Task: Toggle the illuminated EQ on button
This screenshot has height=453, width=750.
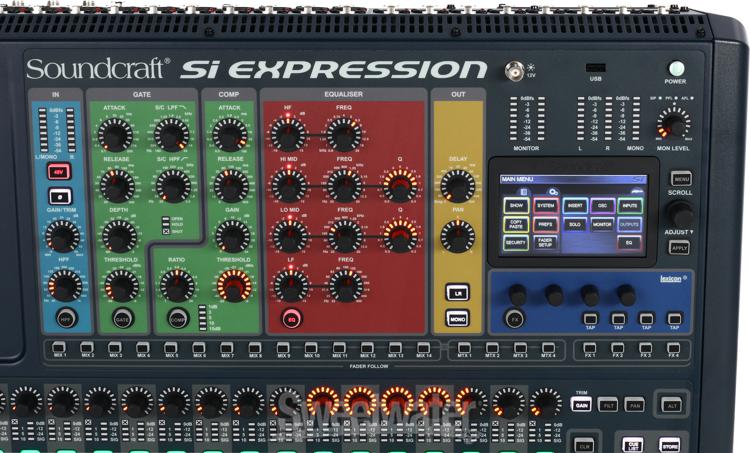Action: click(292, 319)
